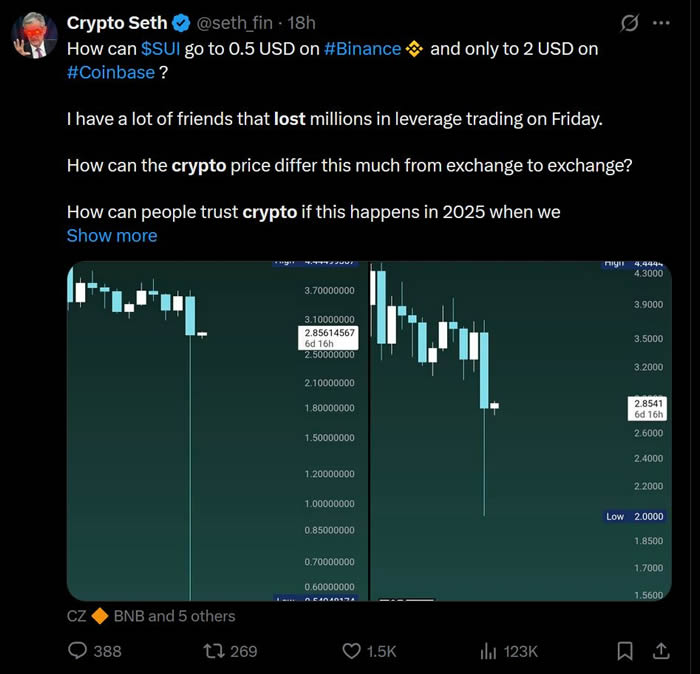This screenshot has width=700, height=674.
Task: Click the share post icon
Action: pyautogui.click(x=661, y=651)
